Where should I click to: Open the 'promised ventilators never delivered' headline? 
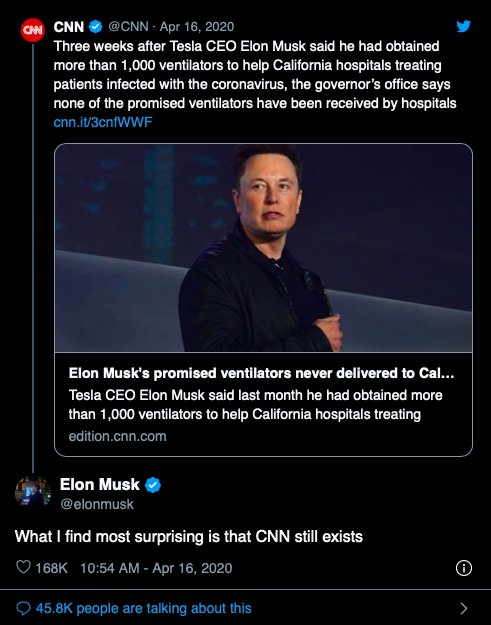point(261,373)
